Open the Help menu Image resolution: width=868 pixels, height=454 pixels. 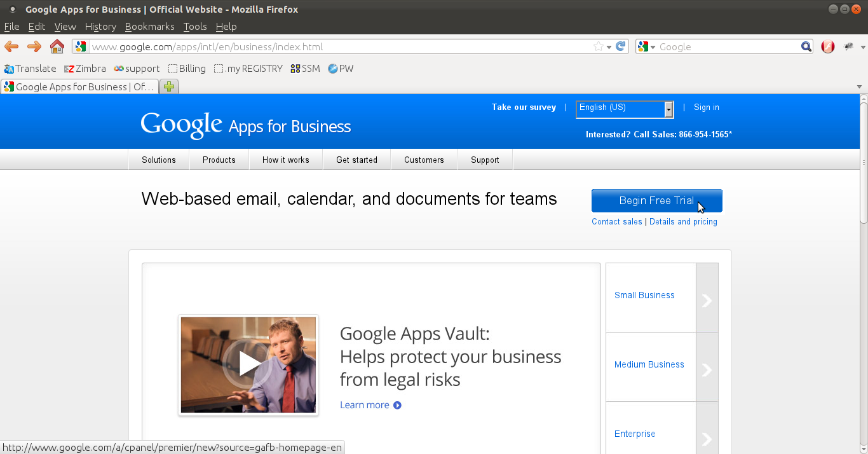(226, 27)
